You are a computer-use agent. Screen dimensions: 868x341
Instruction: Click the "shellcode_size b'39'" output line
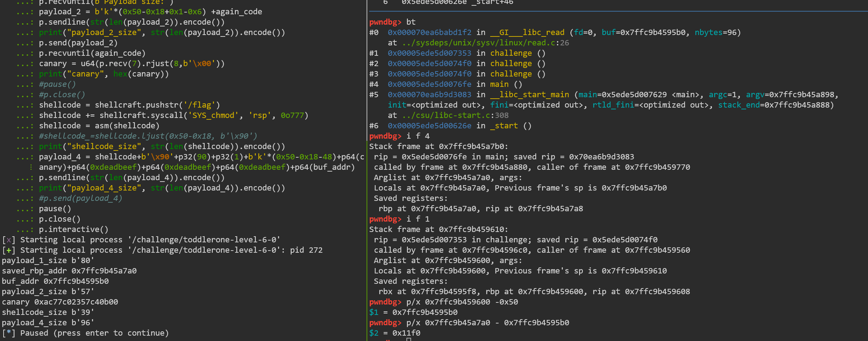pyautogui.click(x=48, y=312)
